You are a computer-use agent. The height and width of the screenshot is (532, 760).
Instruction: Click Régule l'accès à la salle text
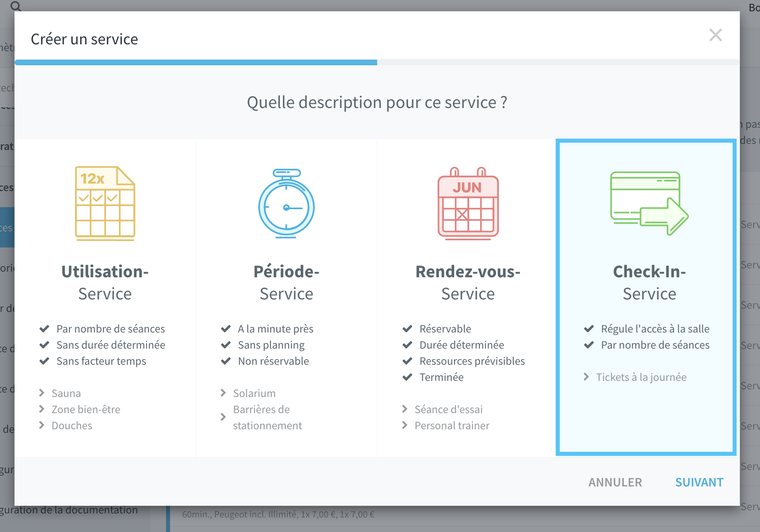tap(655, 329)
